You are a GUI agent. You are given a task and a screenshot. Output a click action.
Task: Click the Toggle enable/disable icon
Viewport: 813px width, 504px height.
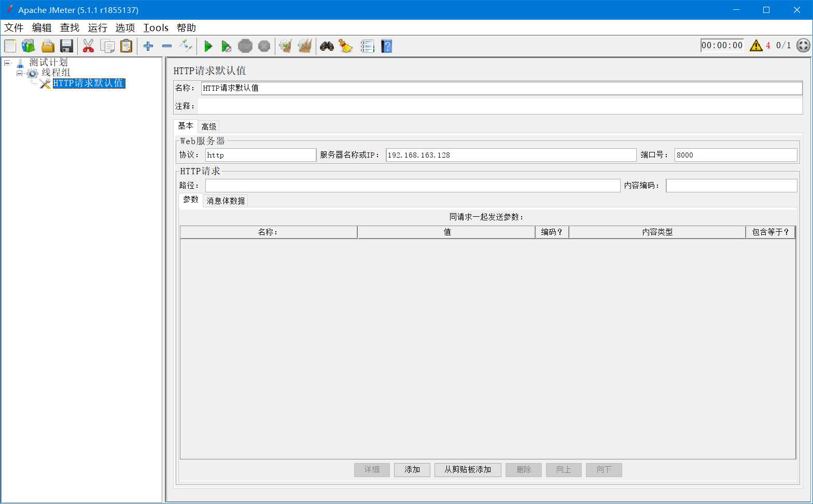186,46
